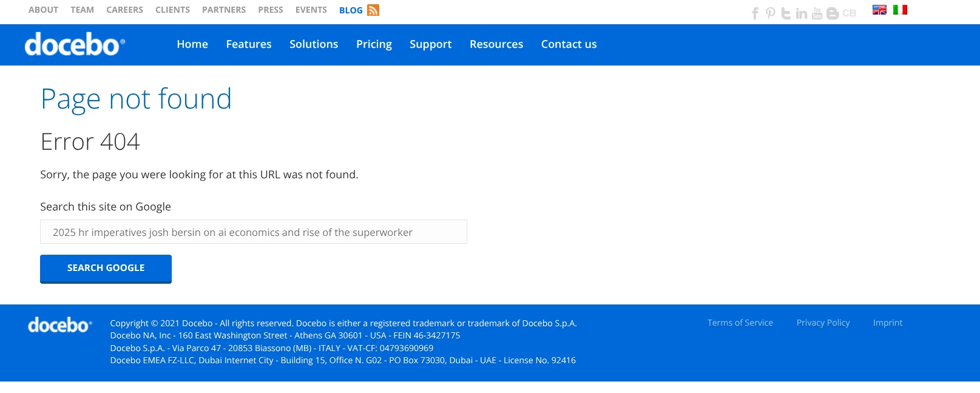Go to the Team page link

(82, 10)
